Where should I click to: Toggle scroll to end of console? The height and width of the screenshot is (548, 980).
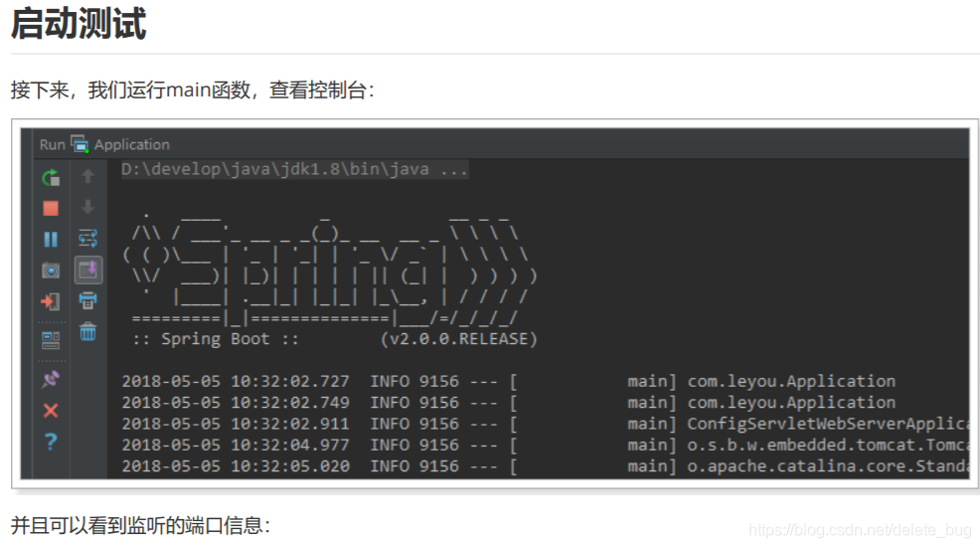[88, 270]
